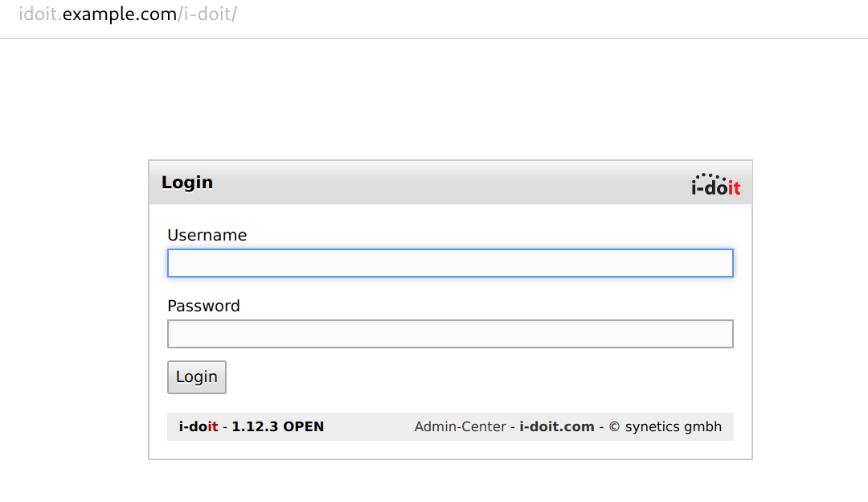Click the i-doit logo in the panel header
Image resolution: width=868 pixels, height=502 pixels.
coord(714,187)
